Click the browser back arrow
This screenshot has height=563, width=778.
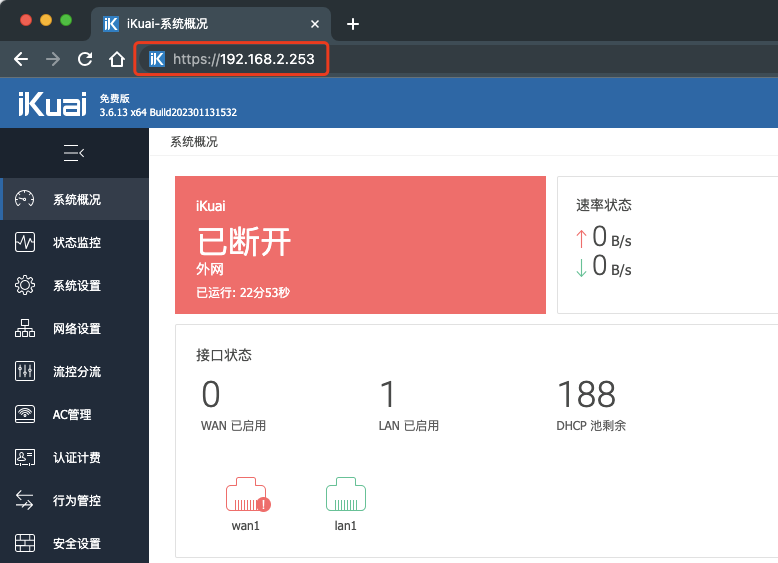(x=21, y=59)
